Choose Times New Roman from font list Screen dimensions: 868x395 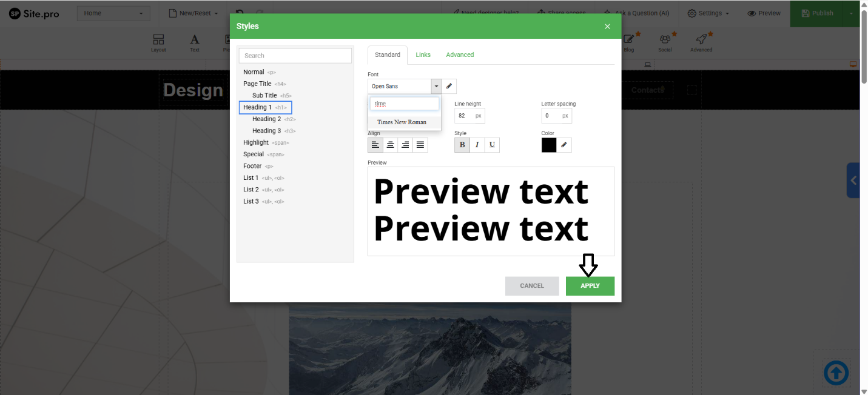point(402,122)
